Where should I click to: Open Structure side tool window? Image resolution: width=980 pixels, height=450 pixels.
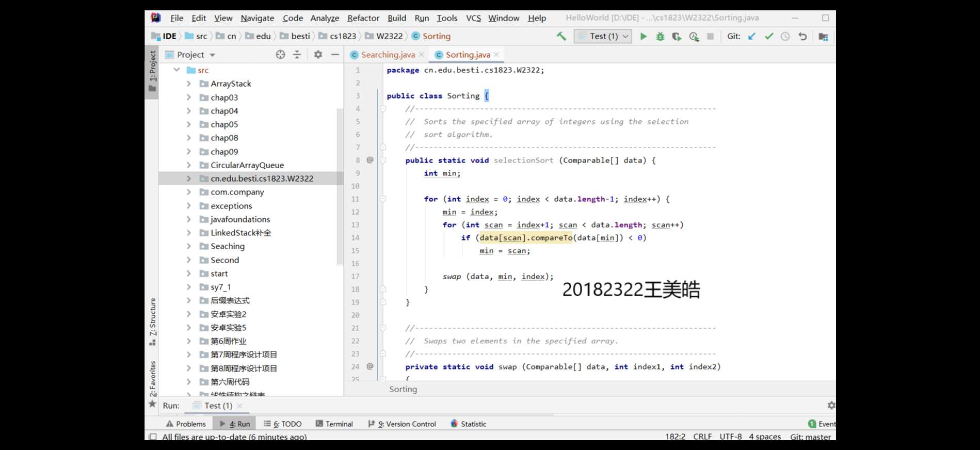(x=152, y=322)
